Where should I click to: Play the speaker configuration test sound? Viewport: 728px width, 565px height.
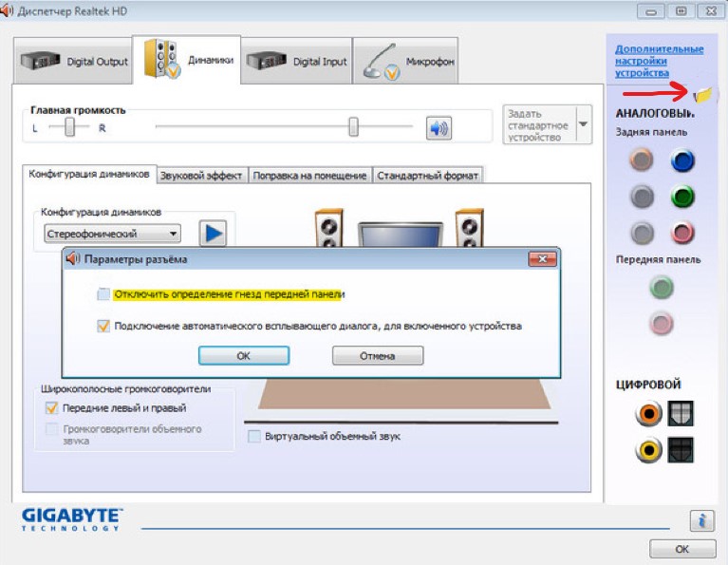[x=214, y=233]
